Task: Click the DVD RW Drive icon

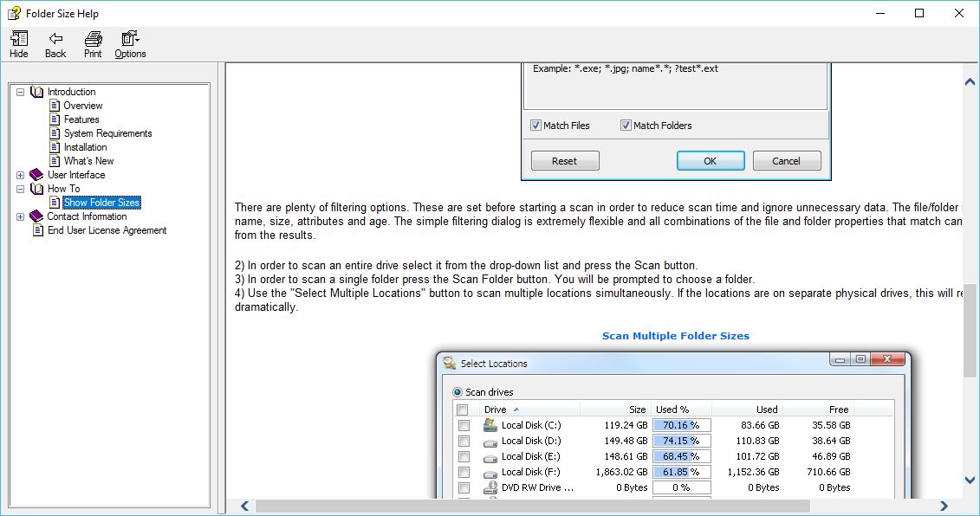Action: click(x=490, y=487)
